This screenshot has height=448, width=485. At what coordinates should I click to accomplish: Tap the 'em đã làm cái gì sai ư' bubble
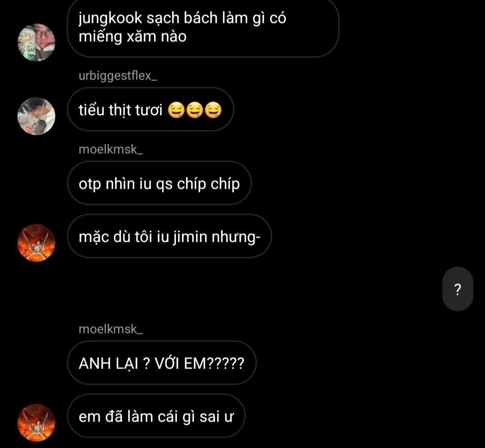pos(156,416)
